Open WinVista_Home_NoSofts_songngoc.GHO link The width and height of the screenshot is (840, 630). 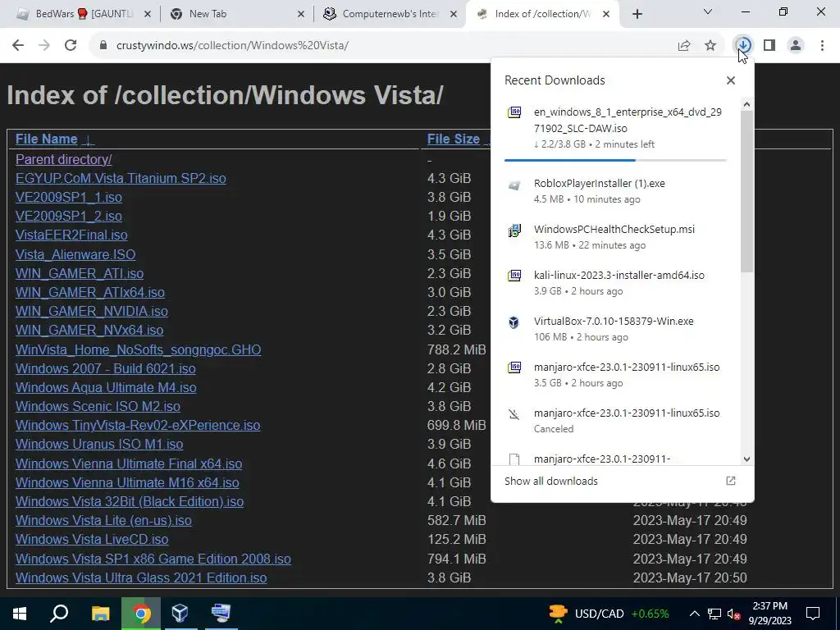click(x=138, y=349)
